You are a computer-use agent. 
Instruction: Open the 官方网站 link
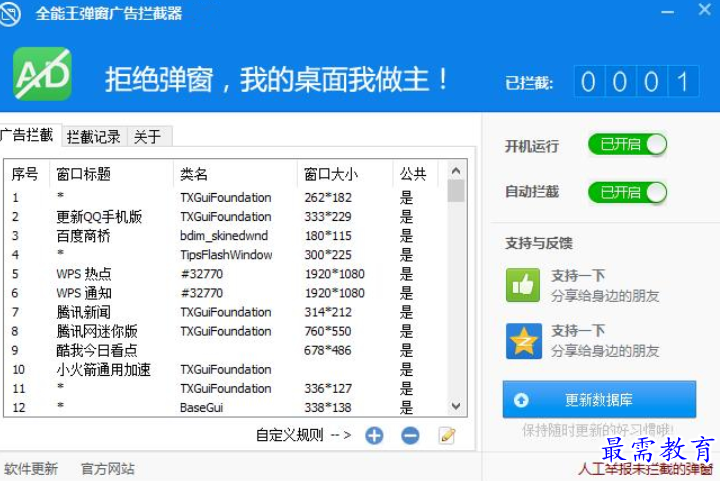pyautogui.click(x=107, y=469)
